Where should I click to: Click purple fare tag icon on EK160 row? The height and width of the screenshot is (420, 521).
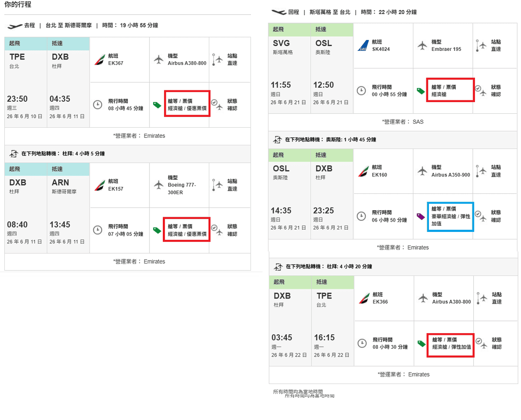point(421,216)
